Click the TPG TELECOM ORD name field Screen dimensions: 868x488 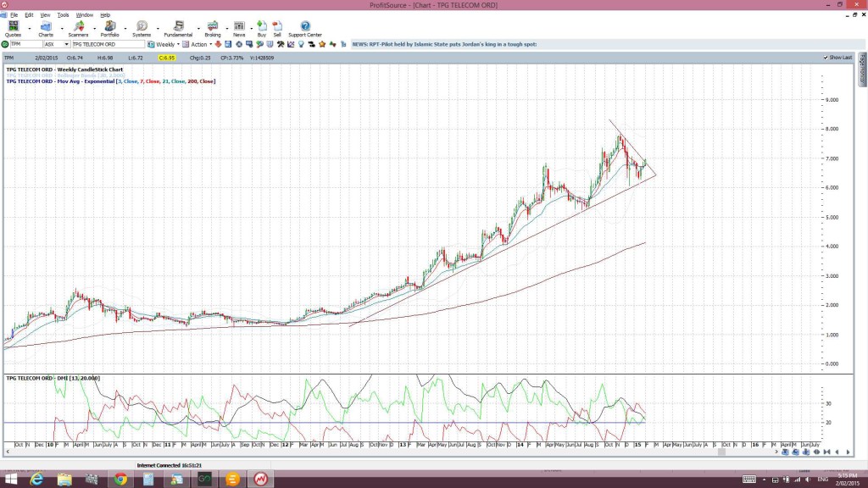point(108,44)
